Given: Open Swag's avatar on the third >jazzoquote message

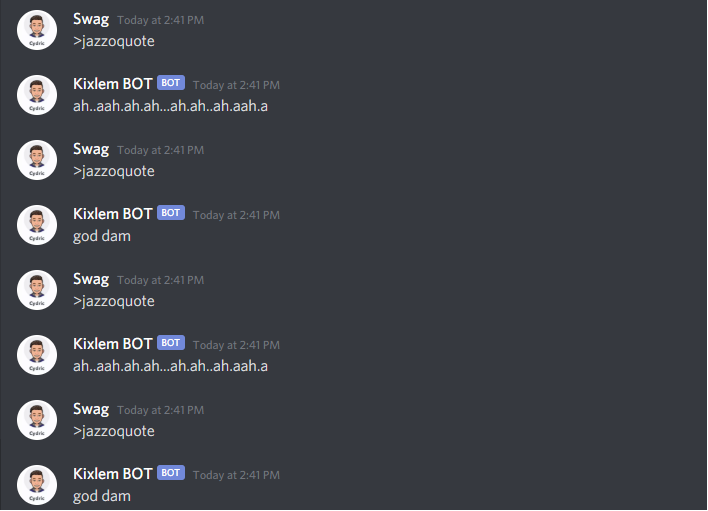Looking at the screenshot, I should coord(37,290).
